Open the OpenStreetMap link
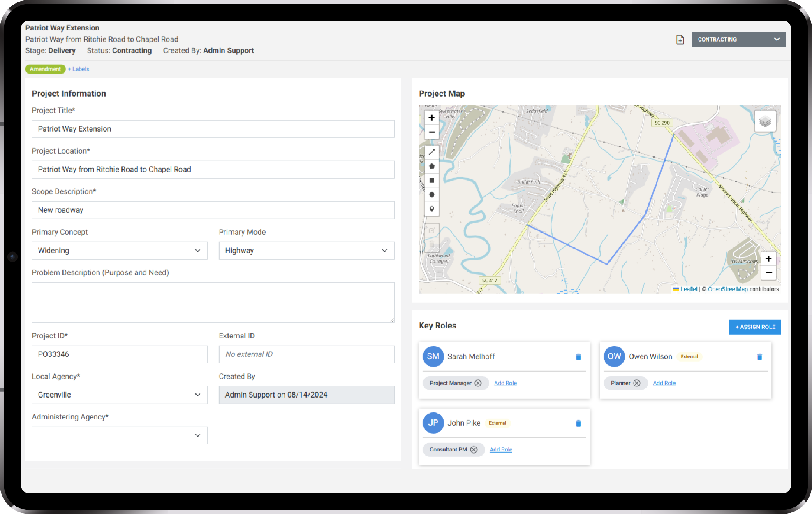The image size is (812, 514). click(x=728, y=289)
